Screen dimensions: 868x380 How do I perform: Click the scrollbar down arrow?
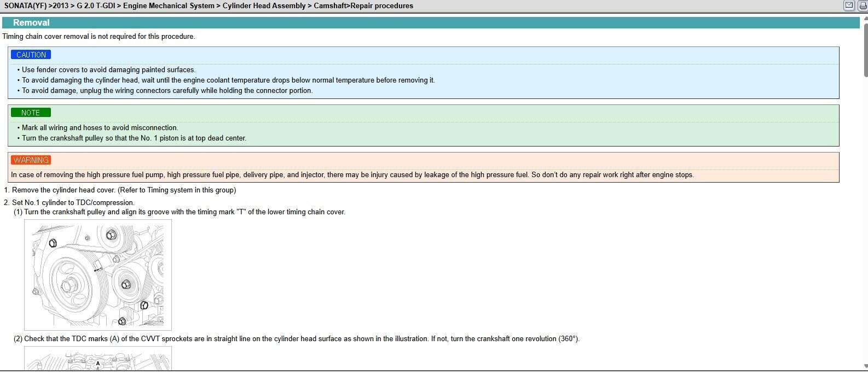[x=865, y=366]
